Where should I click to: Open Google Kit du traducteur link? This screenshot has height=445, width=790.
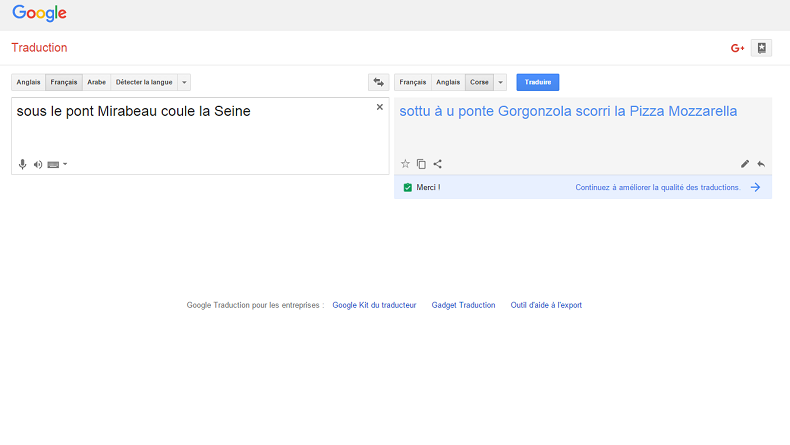tap(374, 305)
